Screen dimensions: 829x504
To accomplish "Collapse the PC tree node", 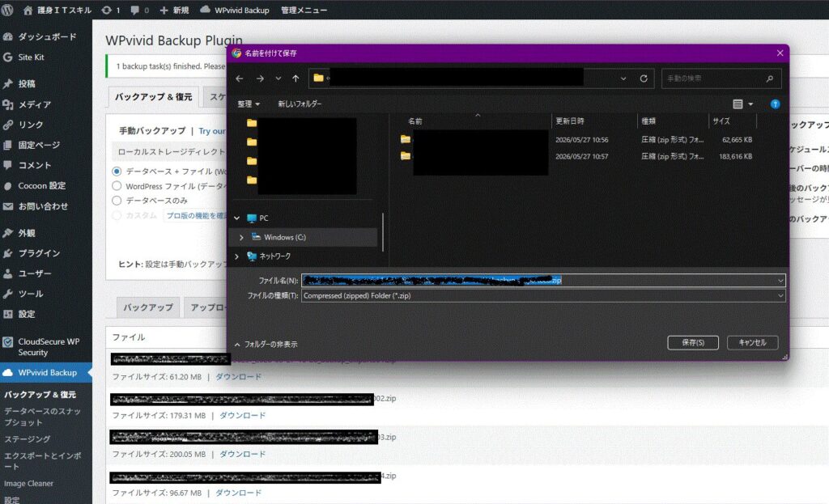I will click(x=237, y=218).
